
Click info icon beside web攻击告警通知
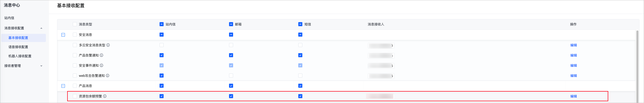[108, 76]
